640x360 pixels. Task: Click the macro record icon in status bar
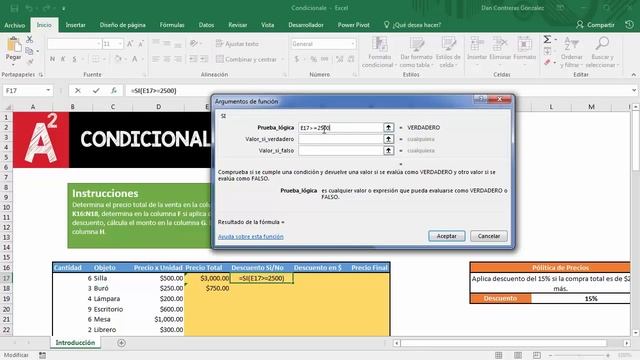(42, 356)
